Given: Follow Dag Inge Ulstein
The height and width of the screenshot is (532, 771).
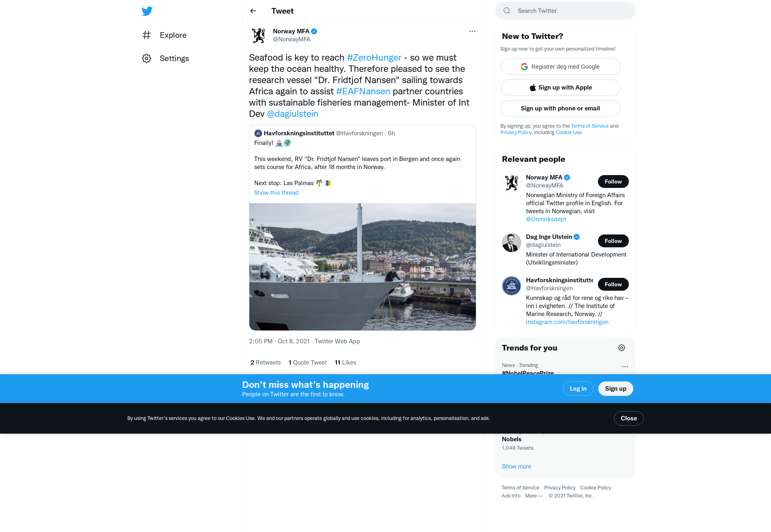Looking at the screenshot, I should coord(613,241).
